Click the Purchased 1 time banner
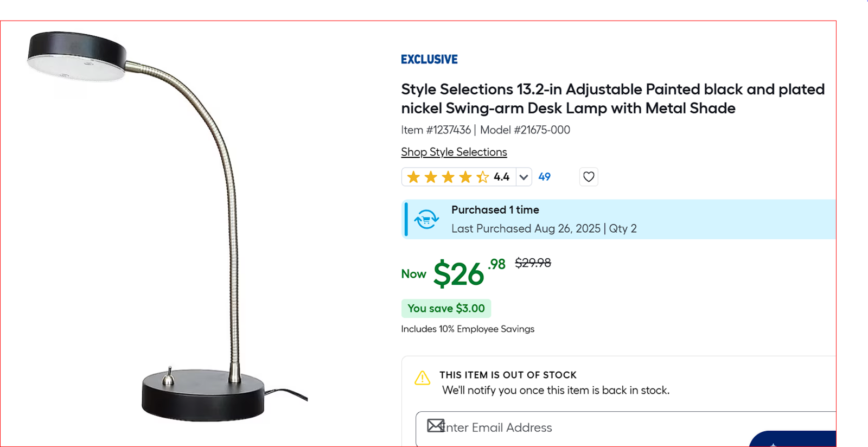The image size is (868, 447). pos(495,210)
